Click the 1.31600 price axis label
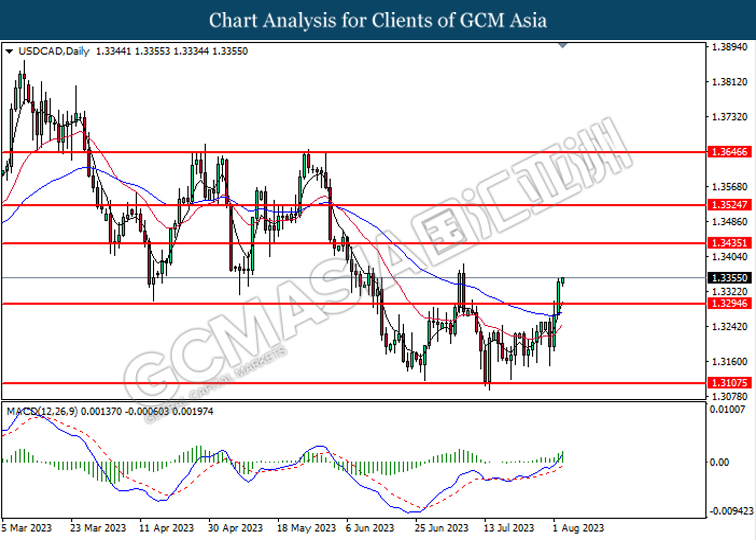 [729, 362]
